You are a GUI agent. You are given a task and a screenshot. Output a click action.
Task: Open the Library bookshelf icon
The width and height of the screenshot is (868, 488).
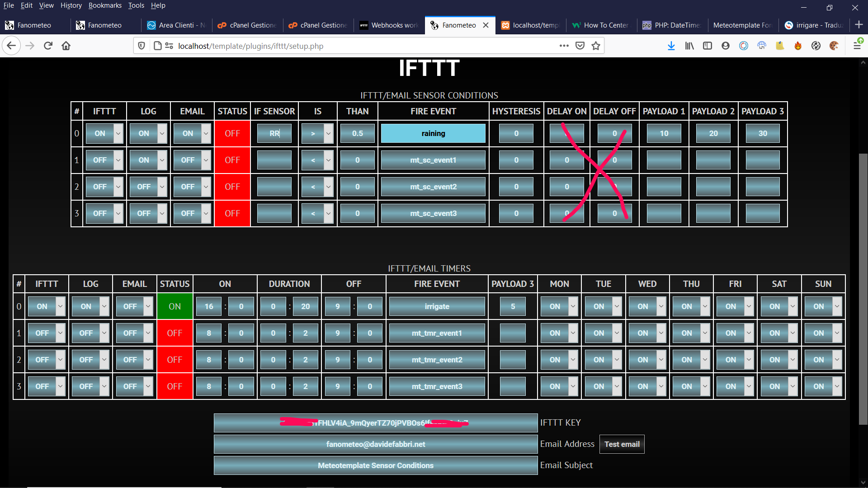coord(689,46)
